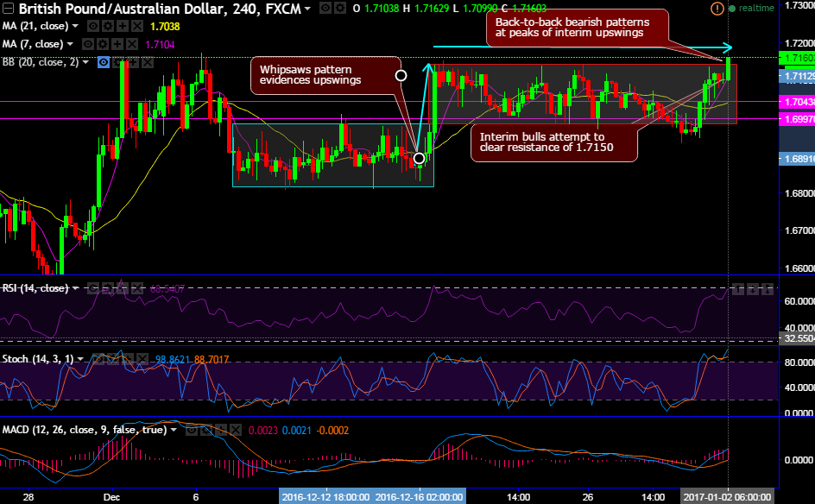815x504 pixels.
Task: Toggle visibility of BB (20, close, 2)
Action: pos(104,62)
